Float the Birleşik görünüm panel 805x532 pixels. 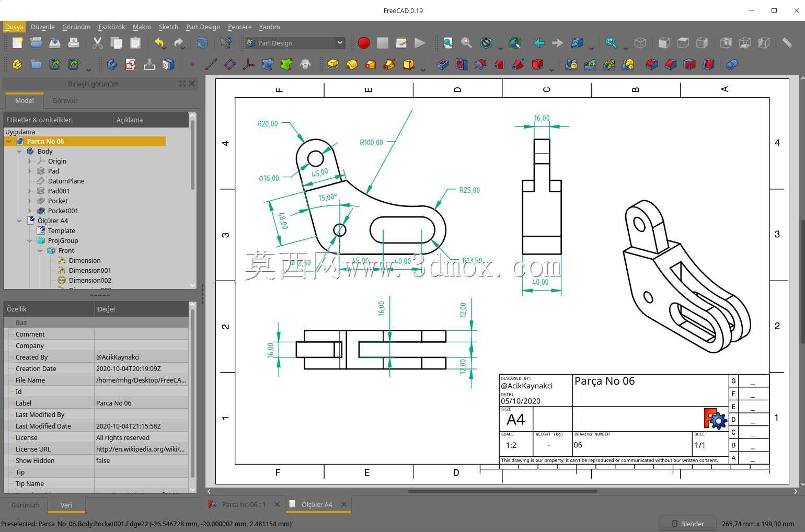182,84
